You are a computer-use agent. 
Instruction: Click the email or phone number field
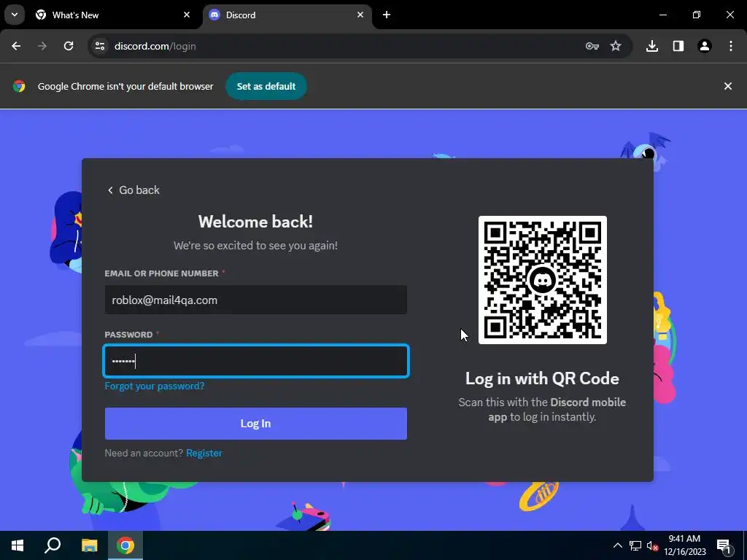[x=256, y=300]
